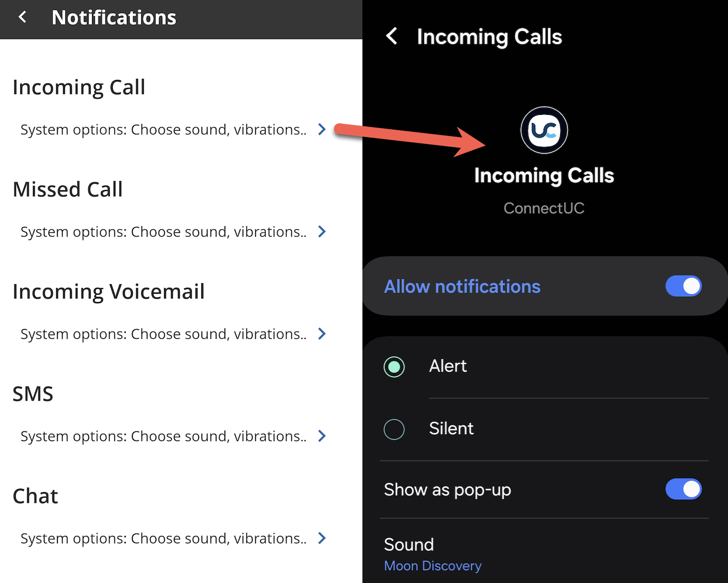
Task: Select the Silent radio button
Action: (x=394, y=430)
